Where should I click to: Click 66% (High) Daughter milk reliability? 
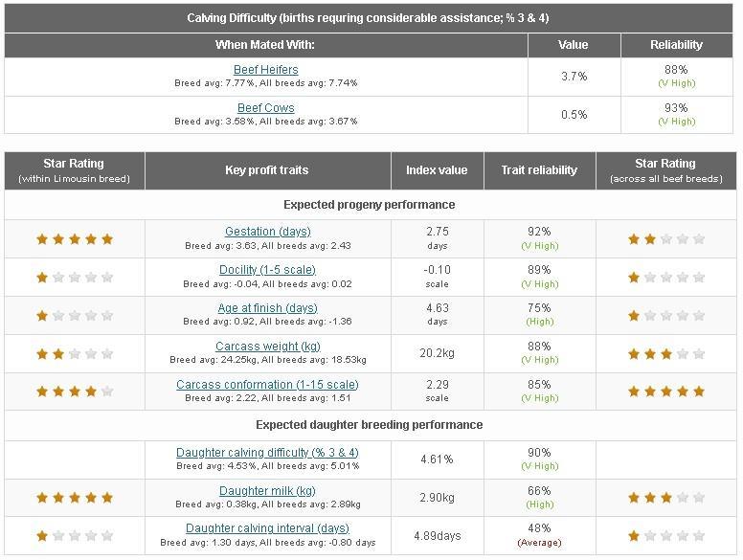tap(539, 497)
